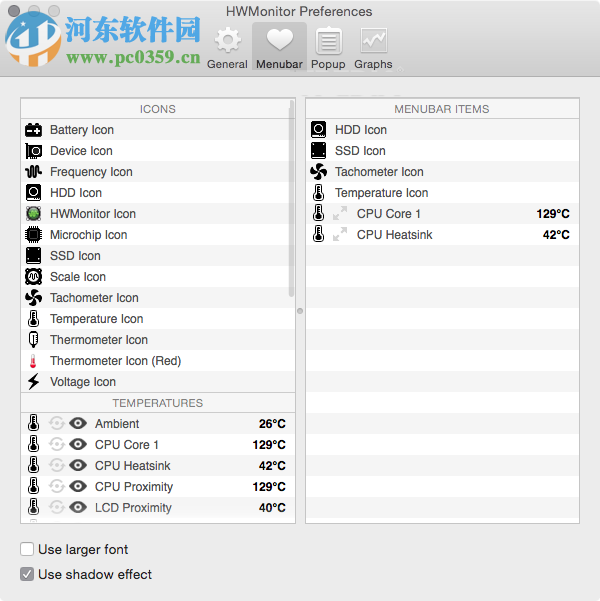600x601 pixels.
Task: Toggle the circular refresh icon for CPU Core 1
Action: [x=57, y=445]
